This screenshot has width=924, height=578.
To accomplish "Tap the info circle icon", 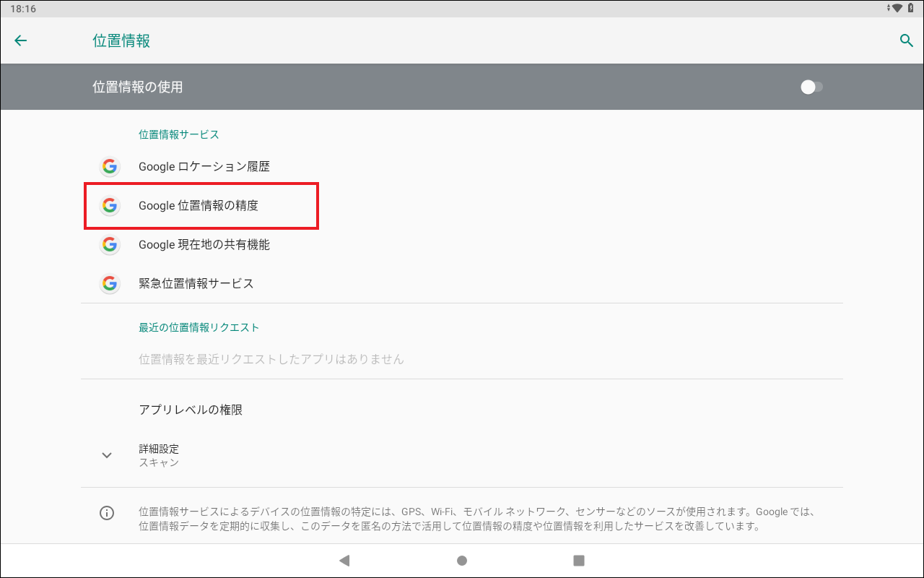I will click(x=107, y=513).
